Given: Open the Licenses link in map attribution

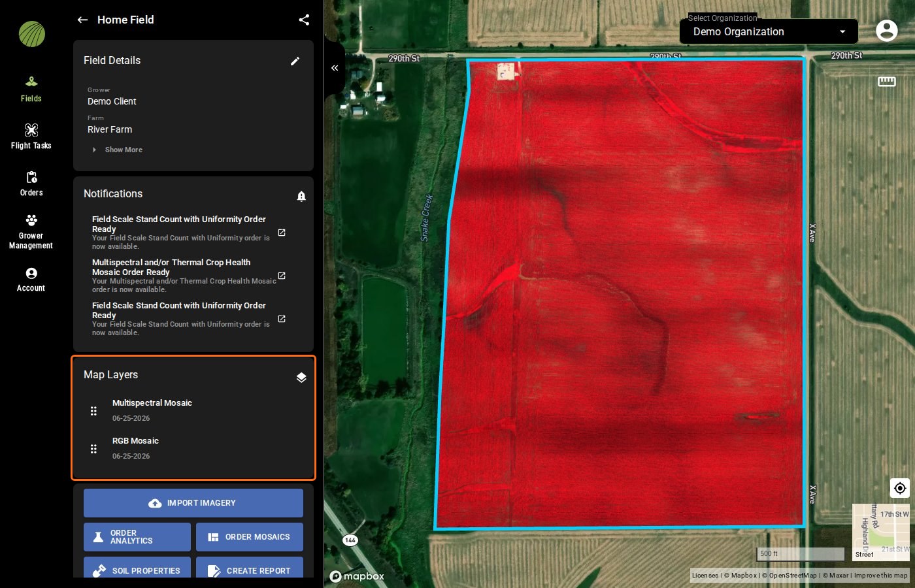Looking at the screenshot, I should (705, 576).
